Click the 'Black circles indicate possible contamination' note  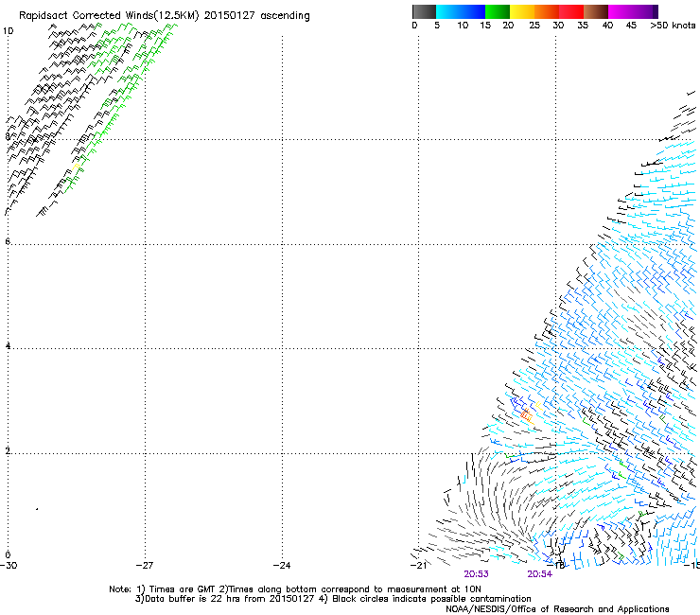(431, 599)
